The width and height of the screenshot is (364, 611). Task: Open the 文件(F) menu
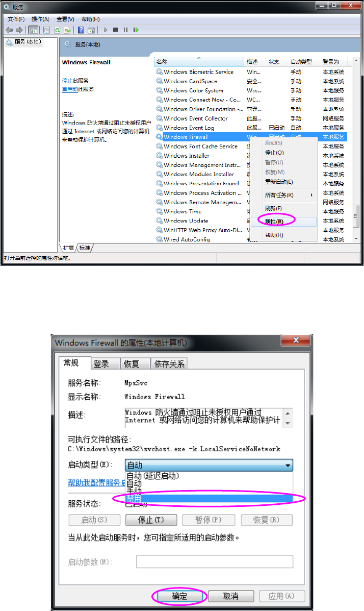click(16, 19)
